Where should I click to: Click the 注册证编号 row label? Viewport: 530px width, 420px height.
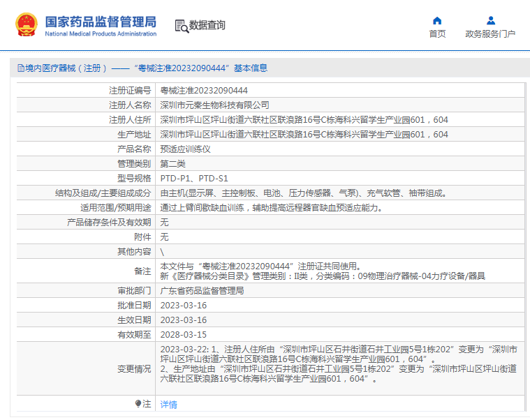click(x=130, y=91)
